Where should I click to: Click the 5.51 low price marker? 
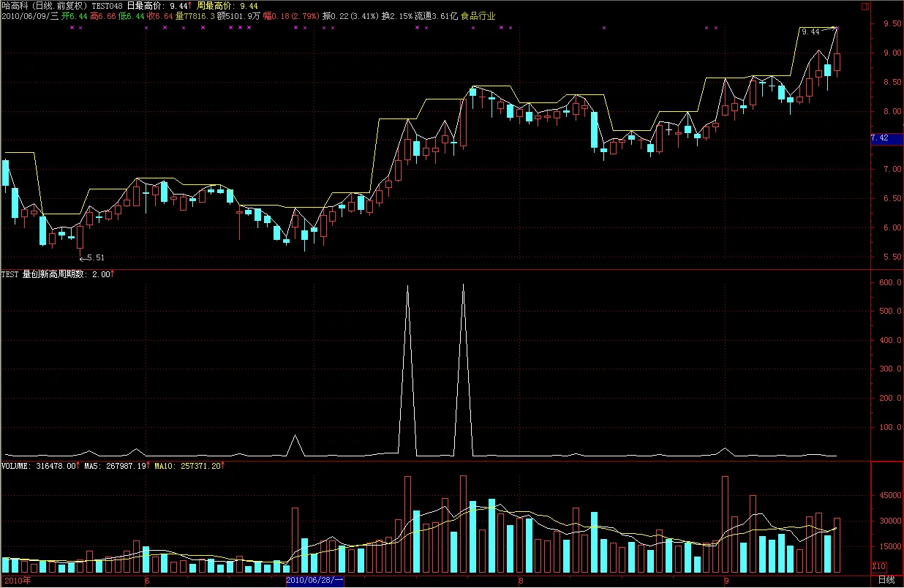click(92, 257)
